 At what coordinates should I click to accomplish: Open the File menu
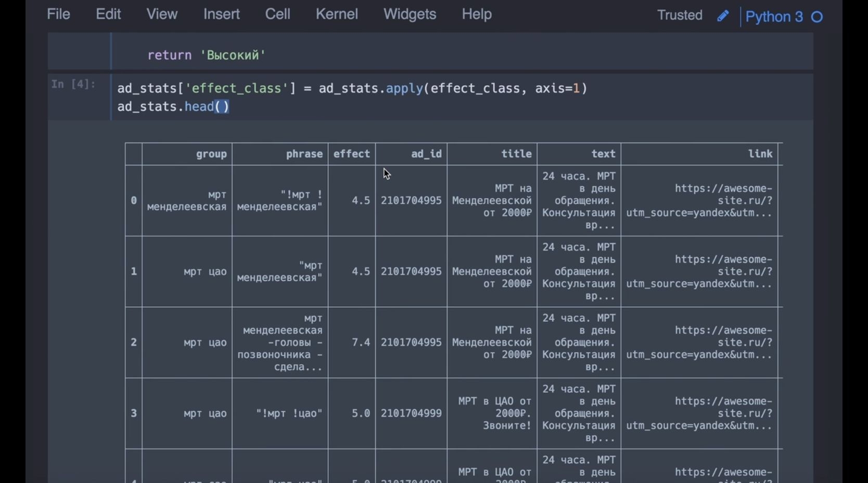[x=58, y=14]
